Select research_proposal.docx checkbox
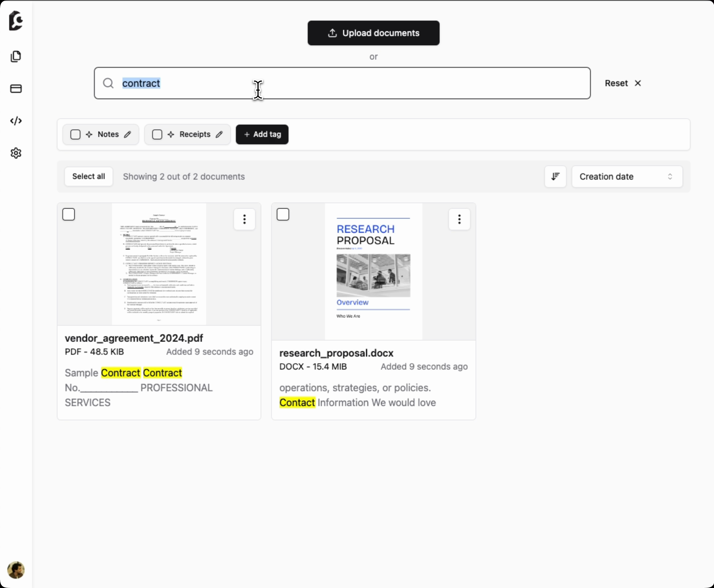Viewport: 714px width, 588px height. (x=283, y=215)
